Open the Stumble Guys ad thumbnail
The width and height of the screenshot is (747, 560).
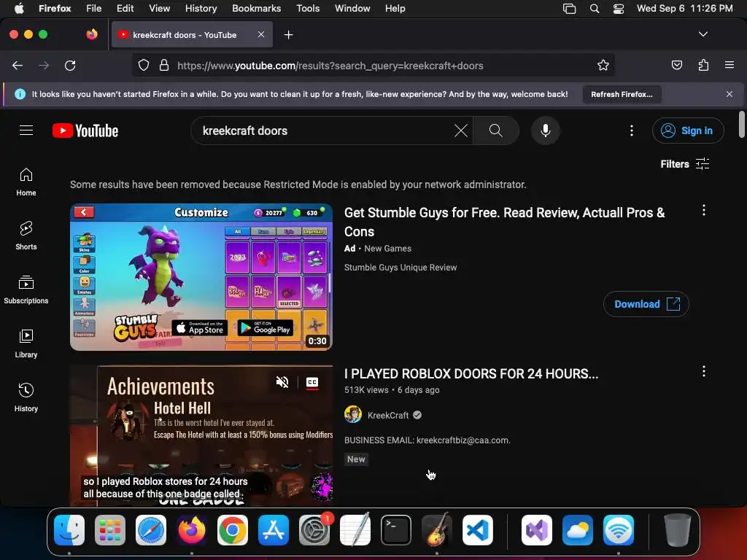tap(201, 277)
